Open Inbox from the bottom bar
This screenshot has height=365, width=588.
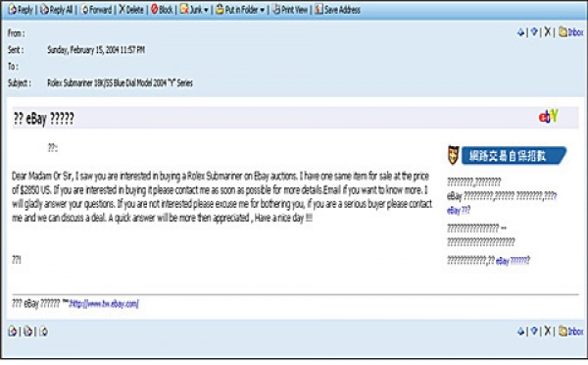(x=571, y=332)
